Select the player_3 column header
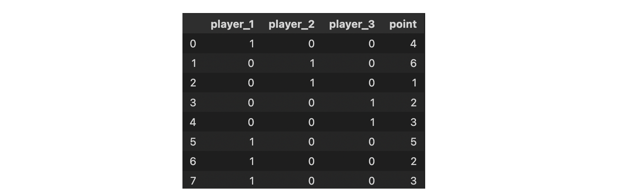The height and width of the screenshot is (194, 644). tap(352, 24)
